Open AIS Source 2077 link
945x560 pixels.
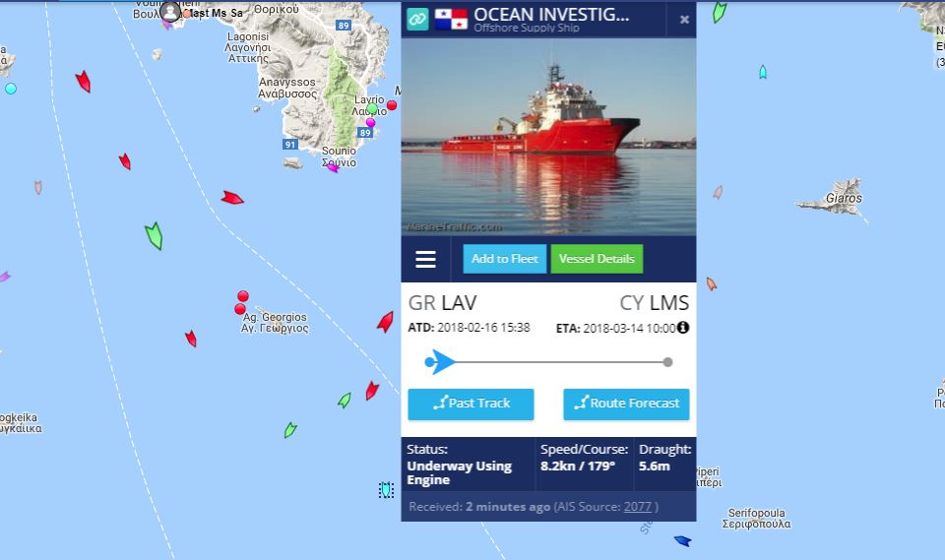[638, 507]
